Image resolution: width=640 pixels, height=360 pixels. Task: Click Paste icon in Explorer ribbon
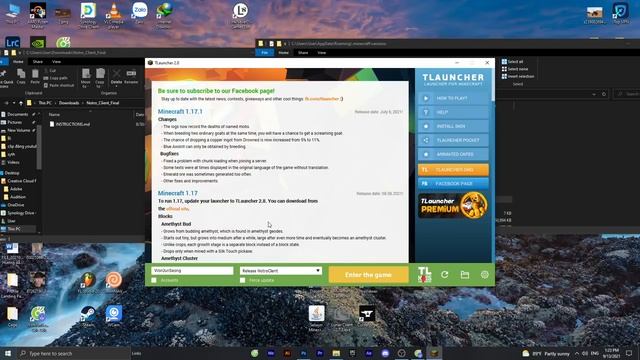(x=35, y=76)
